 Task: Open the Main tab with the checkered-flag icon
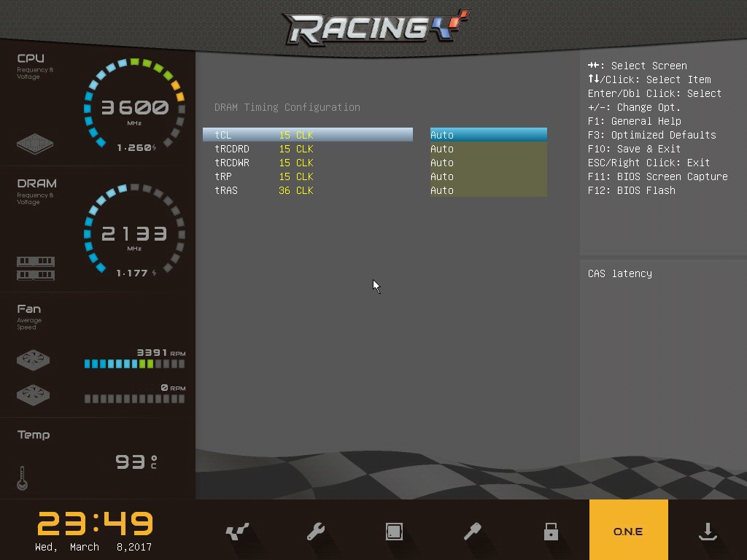pos(238,532)
